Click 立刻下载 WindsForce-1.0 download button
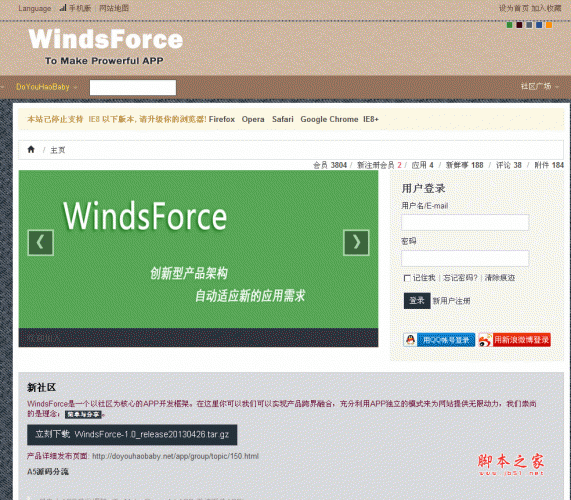 tap(132, 434)
